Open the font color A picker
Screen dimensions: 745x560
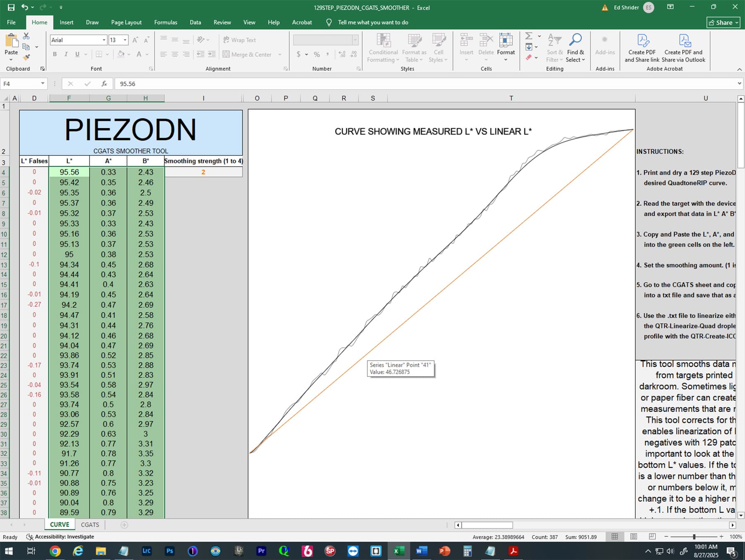pos(139,54)
